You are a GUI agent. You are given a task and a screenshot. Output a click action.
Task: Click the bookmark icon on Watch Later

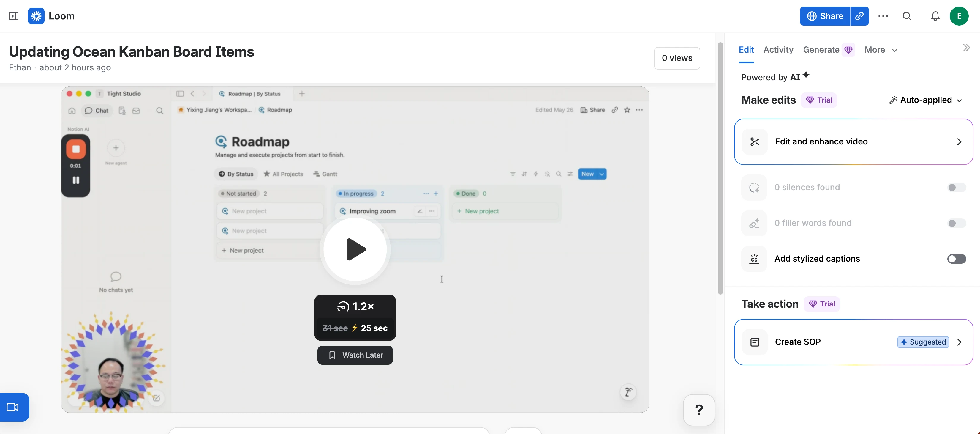tap(332, 355)
